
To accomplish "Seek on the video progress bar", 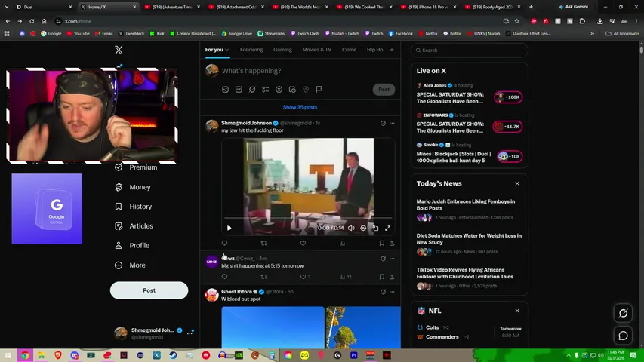I will (x=308, y=217).
